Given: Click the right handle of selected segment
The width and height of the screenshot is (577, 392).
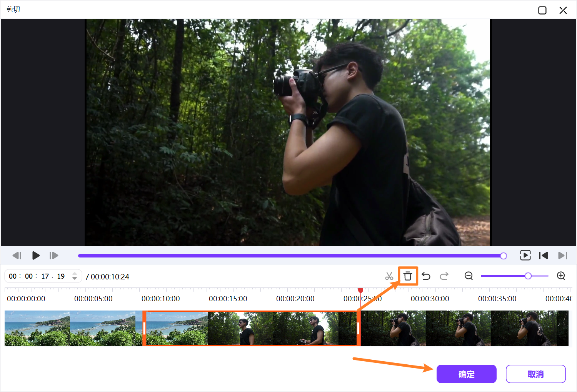Looking at the screenshot, I should tap(359, 328).
